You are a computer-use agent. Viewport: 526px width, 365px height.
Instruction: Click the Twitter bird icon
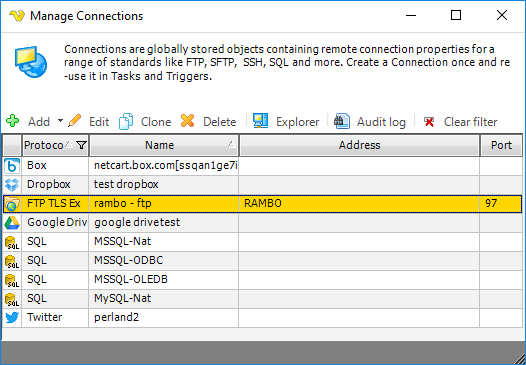tap(12, 317)
